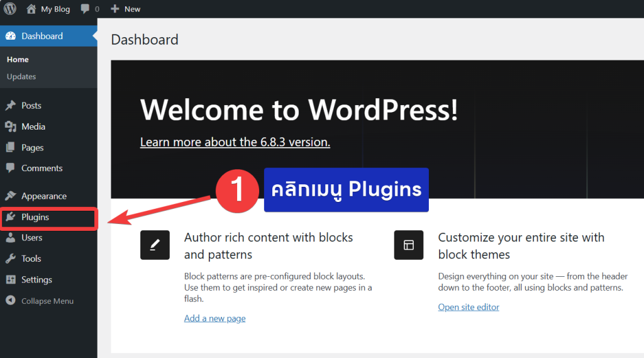Open the My Blog site link
The image size is (644, 358).
(x=55, y=9)
